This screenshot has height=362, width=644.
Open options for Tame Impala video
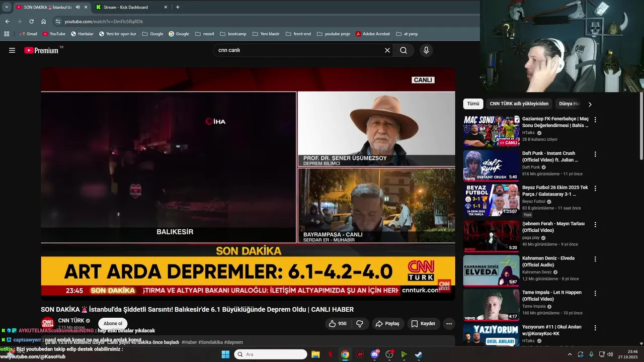[595, 294]
